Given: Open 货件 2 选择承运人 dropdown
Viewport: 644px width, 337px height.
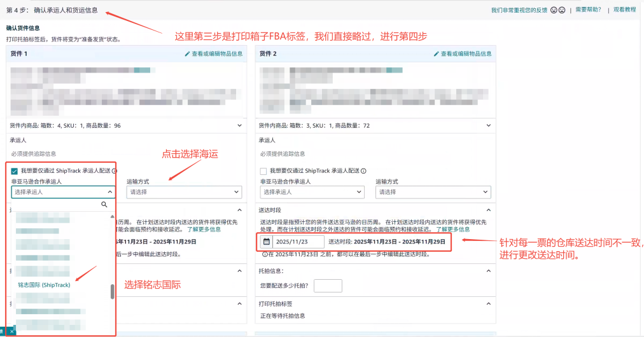Looking at the screenshot, I should (x=312, y=192).
